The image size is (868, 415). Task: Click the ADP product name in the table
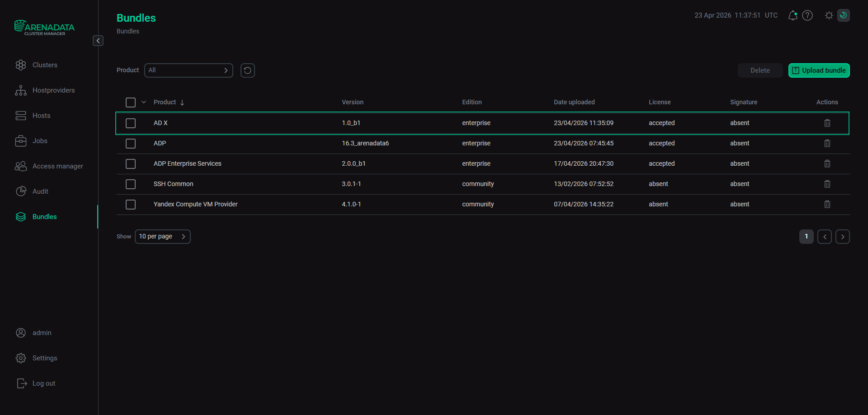coord(160,143)
